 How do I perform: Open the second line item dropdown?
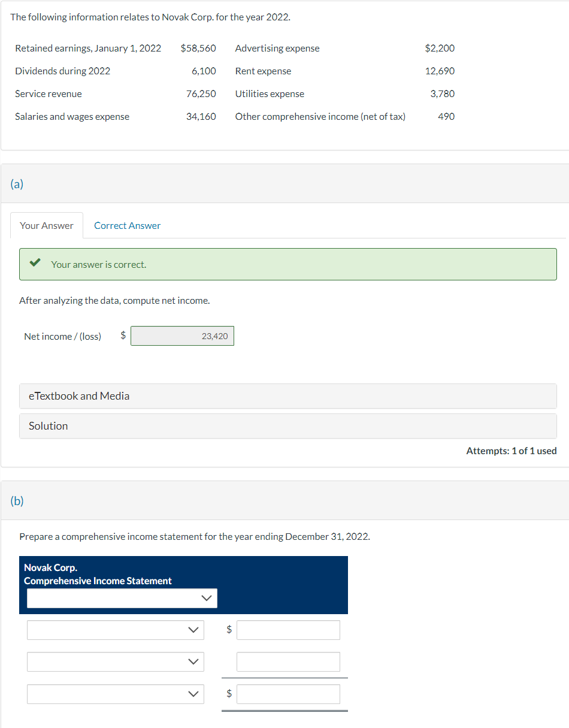click(x=116, y=661)
